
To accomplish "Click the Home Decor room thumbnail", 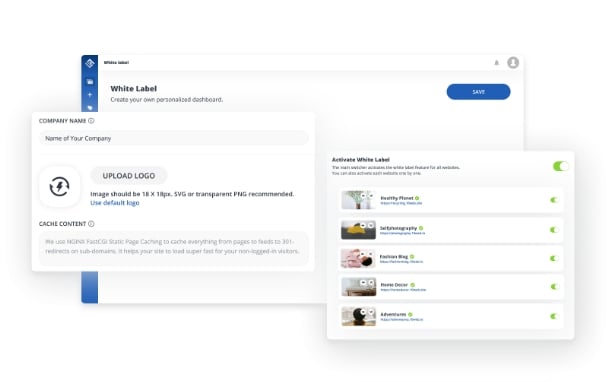I will (358, 287).
